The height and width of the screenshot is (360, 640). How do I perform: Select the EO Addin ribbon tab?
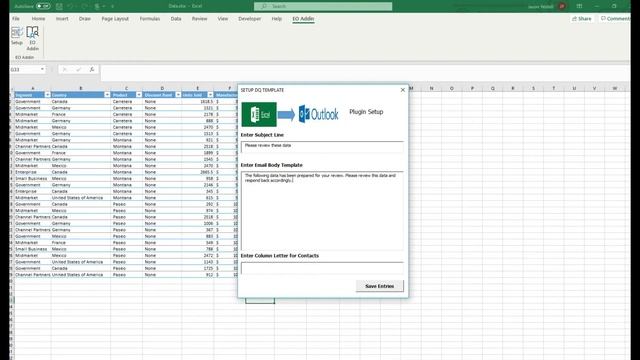coord(303,19)
